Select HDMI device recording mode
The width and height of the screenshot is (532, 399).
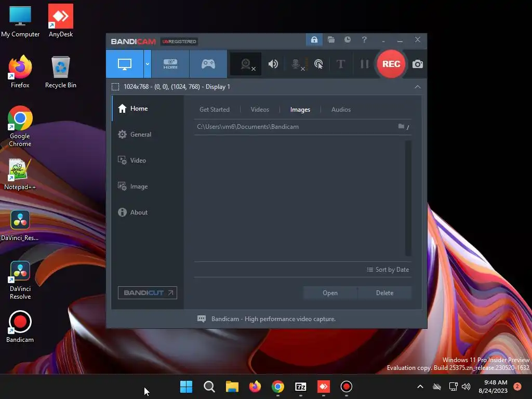[x=170, y=64]
